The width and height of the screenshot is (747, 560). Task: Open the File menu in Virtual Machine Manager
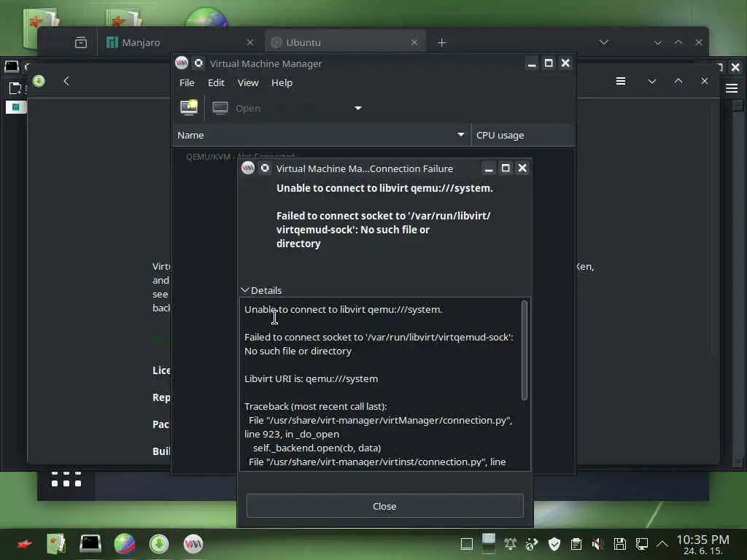pyautogui.click(x=187, y=83)
